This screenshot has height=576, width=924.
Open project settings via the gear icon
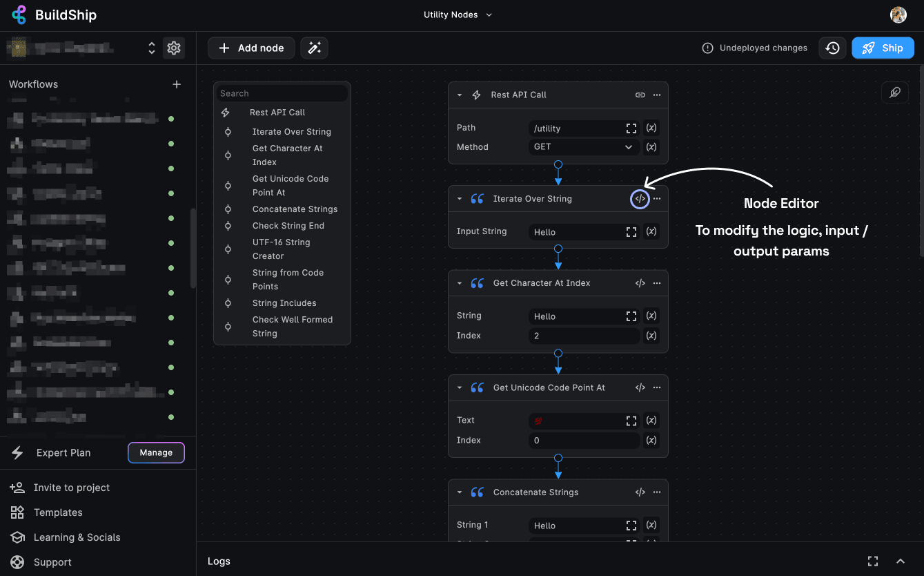pos(174,48)
